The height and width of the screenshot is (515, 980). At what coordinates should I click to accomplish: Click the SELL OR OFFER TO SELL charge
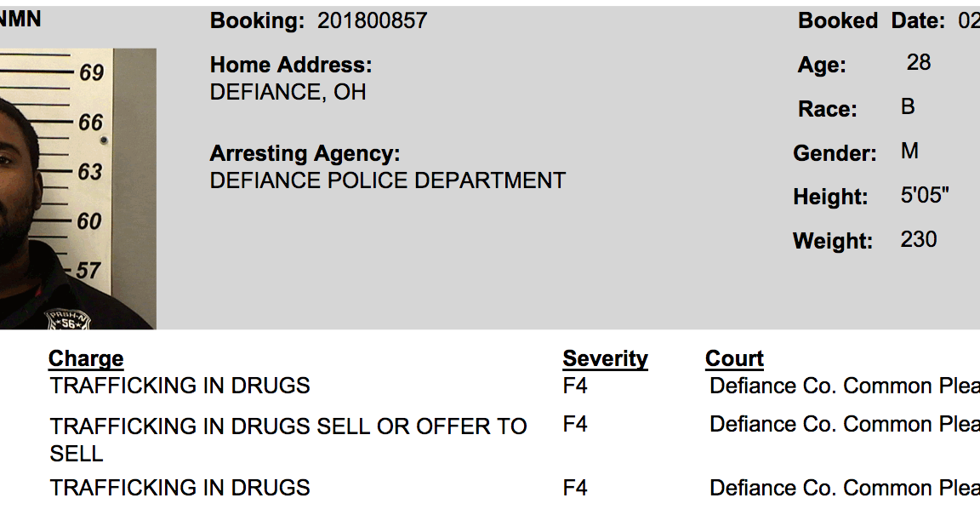point(288,439)
